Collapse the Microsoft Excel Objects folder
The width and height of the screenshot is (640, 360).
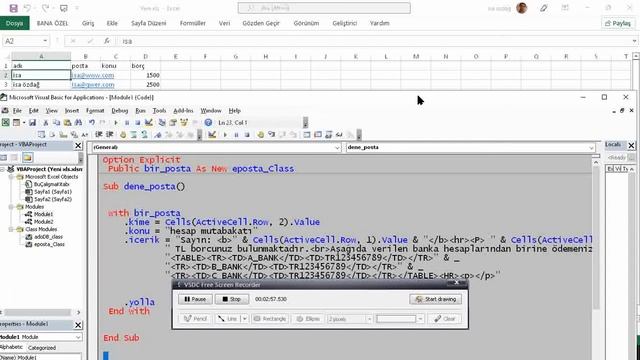[x=12, y=177]
